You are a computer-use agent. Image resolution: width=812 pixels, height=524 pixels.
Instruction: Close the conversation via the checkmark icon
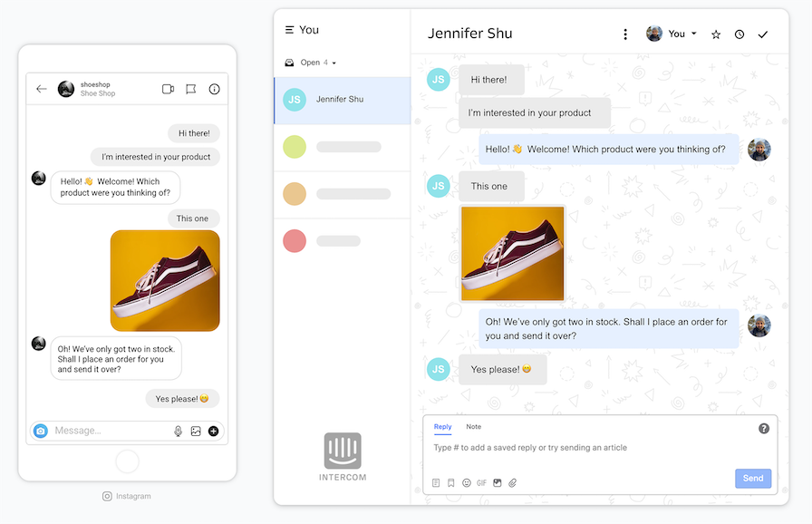pyautogui.click(x=762, y=34)
